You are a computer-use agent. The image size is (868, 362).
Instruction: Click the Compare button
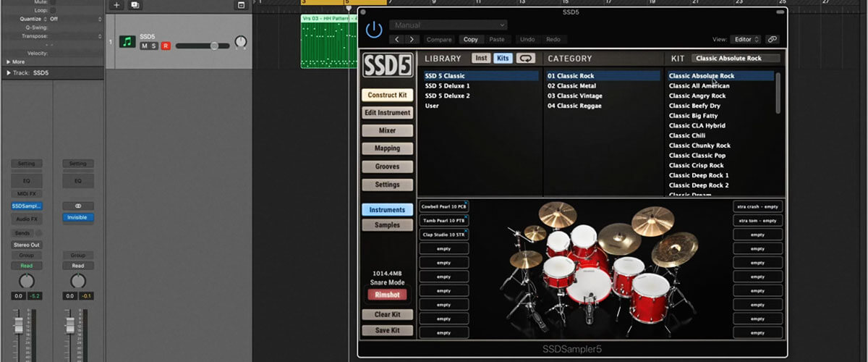(439, 39)
